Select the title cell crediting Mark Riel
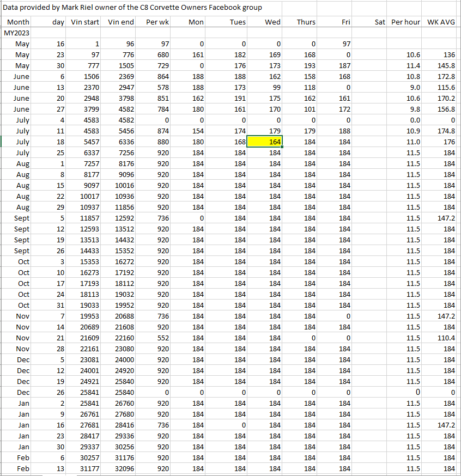This screenshot has height=476, width=461. pyautogui.click(x=133, y=8)
